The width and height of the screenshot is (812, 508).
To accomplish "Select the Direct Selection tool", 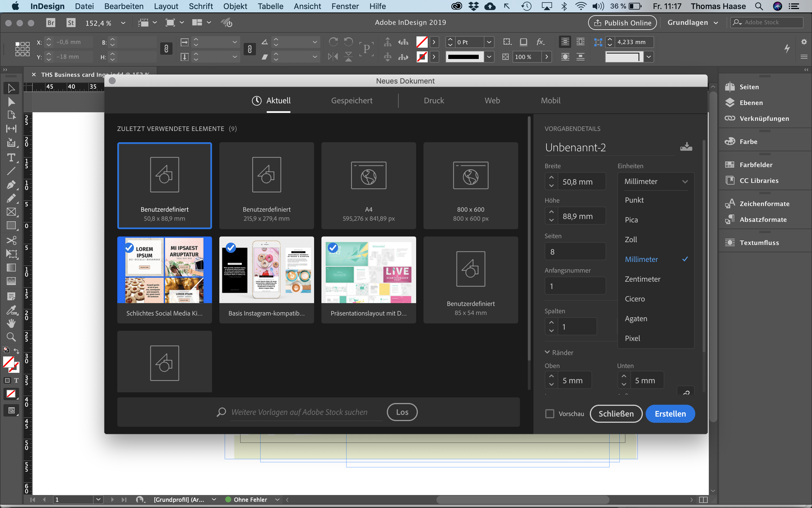I will tap(11, 102).
